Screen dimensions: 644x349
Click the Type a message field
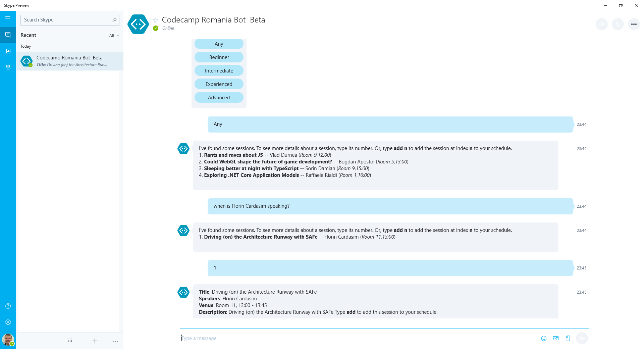coord(359,338)
